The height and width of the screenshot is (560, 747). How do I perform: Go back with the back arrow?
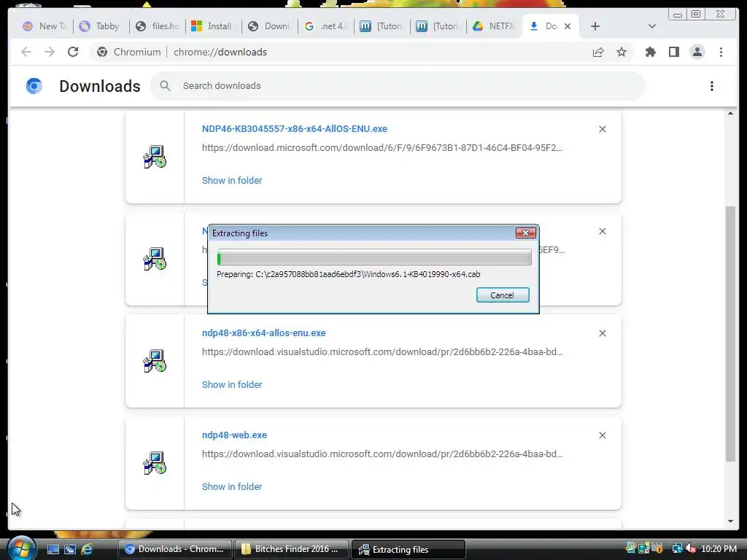pos(26,52)
